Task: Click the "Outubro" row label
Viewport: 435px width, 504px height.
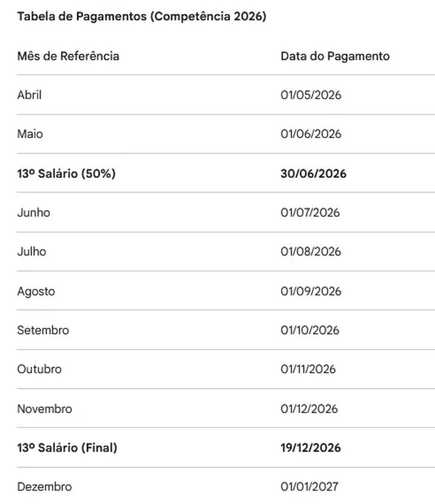Action: click(39, 369)
